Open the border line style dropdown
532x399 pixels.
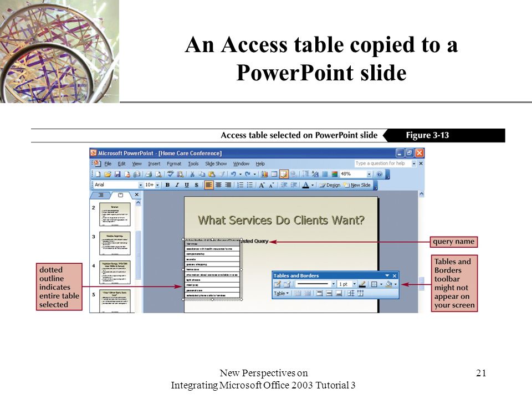(x=334, y=284)
